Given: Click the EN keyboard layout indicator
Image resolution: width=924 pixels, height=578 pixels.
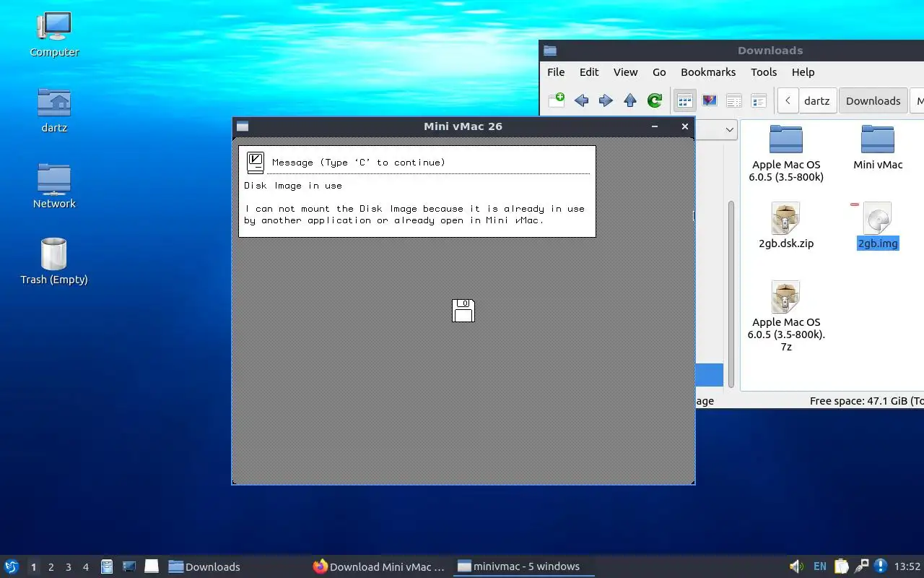Looking at the screenshot, I should tap(820, 566).
